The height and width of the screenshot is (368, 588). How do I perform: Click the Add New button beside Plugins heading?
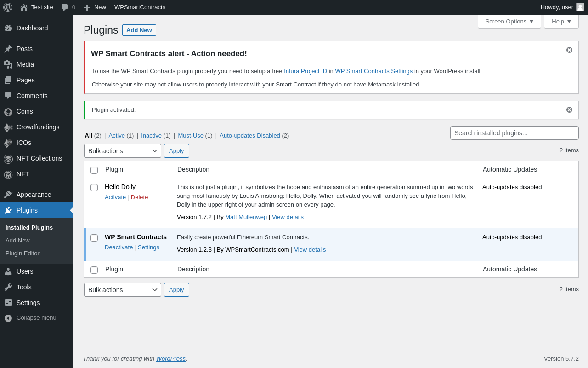click(139, 30)
